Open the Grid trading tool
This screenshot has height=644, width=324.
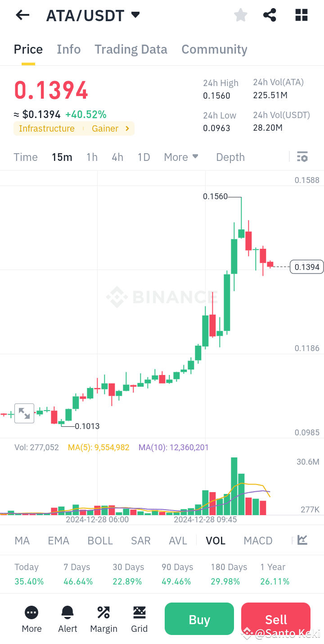pos(139,619)
